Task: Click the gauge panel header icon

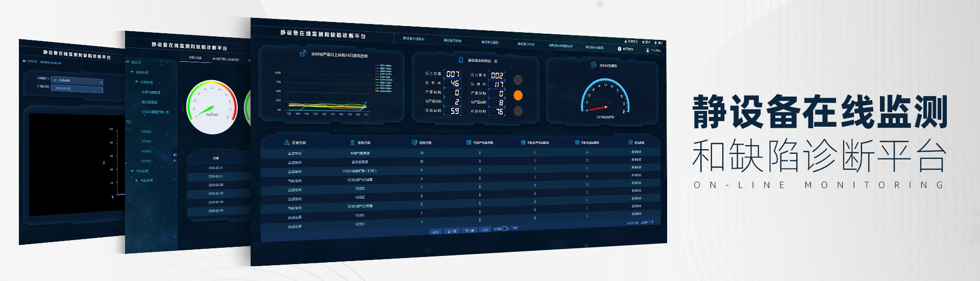Action: (x=593, y=65)
